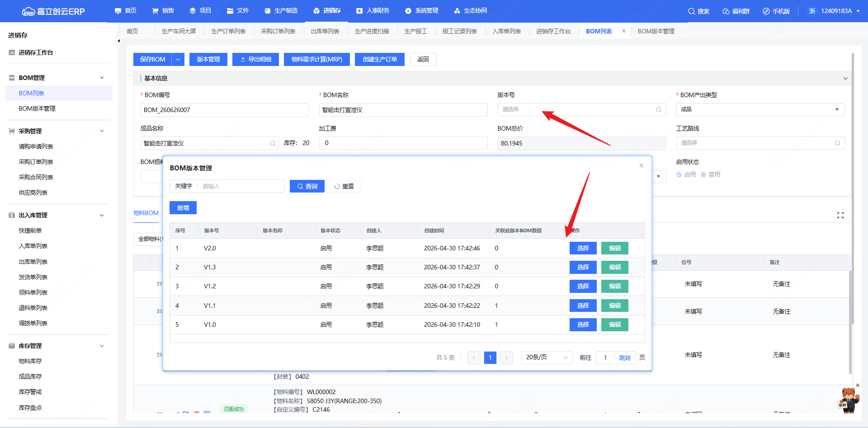This screenshot has height=428, width=868.
Task: Open the user account dropdown 12409183A
Action: coord(835,11)
